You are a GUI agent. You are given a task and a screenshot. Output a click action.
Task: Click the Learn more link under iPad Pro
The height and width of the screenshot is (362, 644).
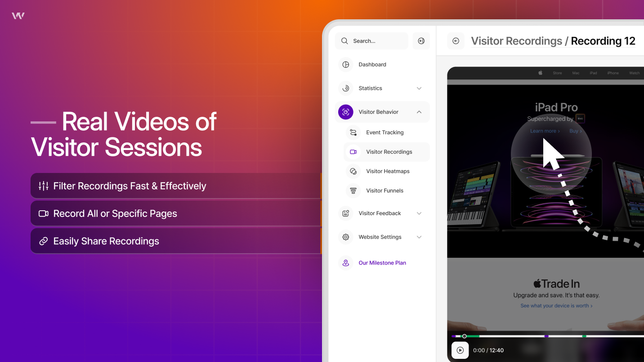point(545,131)
